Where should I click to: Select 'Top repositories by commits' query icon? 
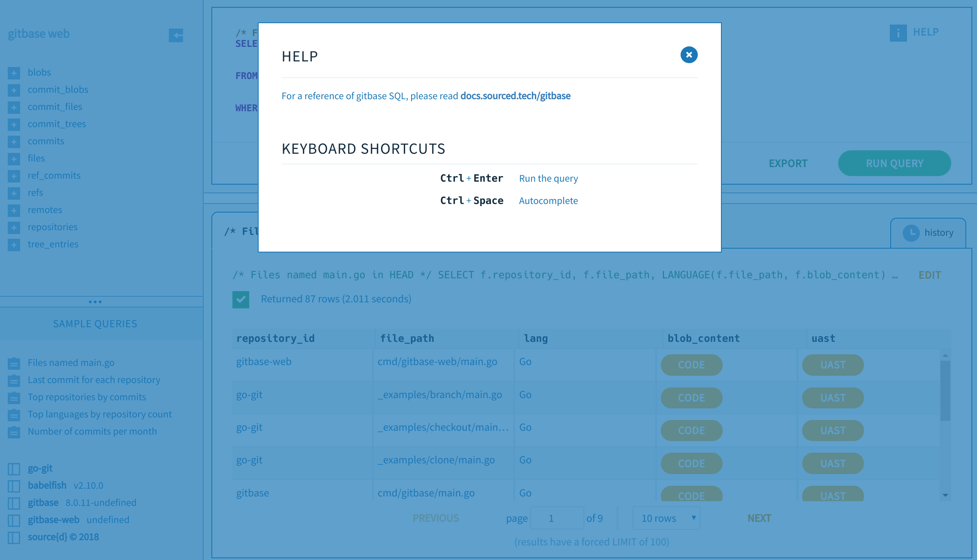coord(14,398)
